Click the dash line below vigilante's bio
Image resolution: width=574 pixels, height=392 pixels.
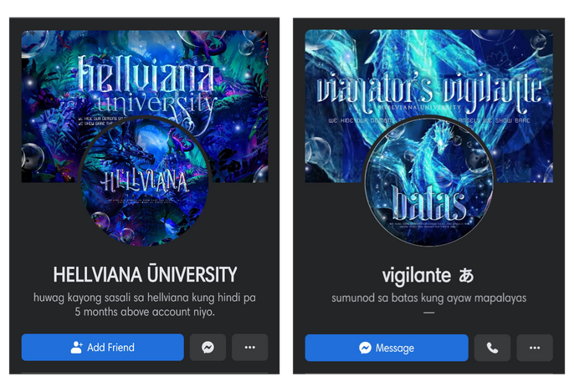(x=428, y=313)
